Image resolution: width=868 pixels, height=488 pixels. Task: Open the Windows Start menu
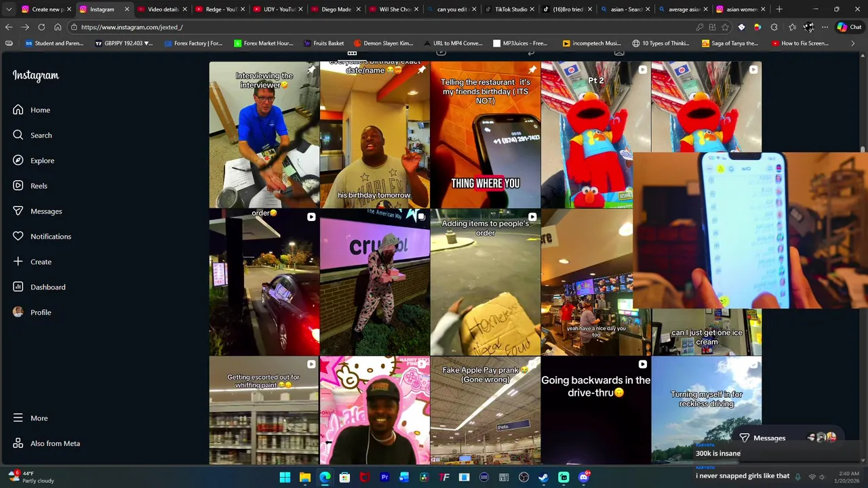click(285, 477)
